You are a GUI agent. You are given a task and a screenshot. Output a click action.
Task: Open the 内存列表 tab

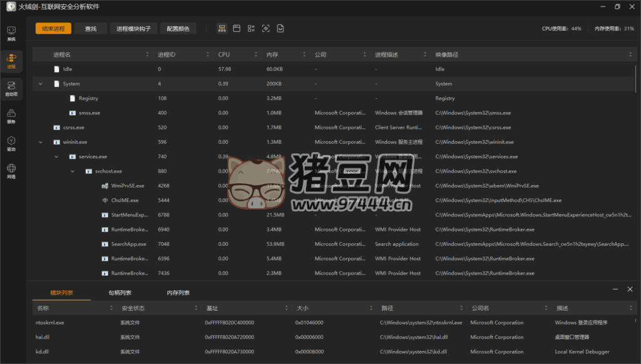pos(178,293)
